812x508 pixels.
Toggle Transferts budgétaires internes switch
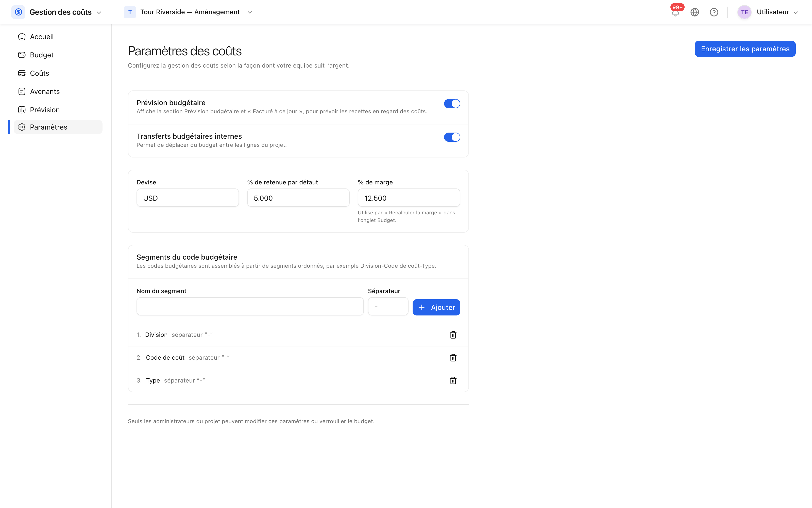[x=452, y=137]
